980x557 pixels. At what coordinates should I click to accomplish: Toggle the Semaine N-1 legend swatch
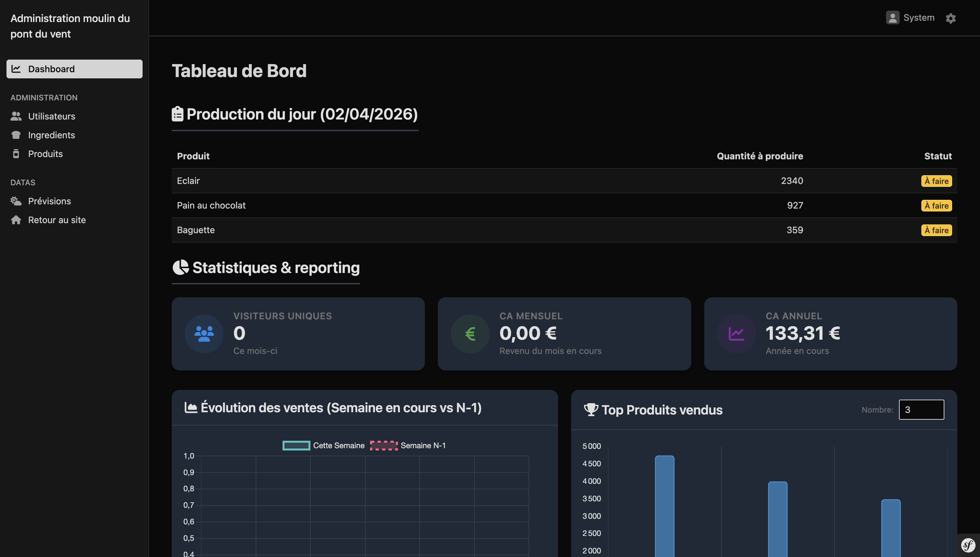[x=384, y=445]
